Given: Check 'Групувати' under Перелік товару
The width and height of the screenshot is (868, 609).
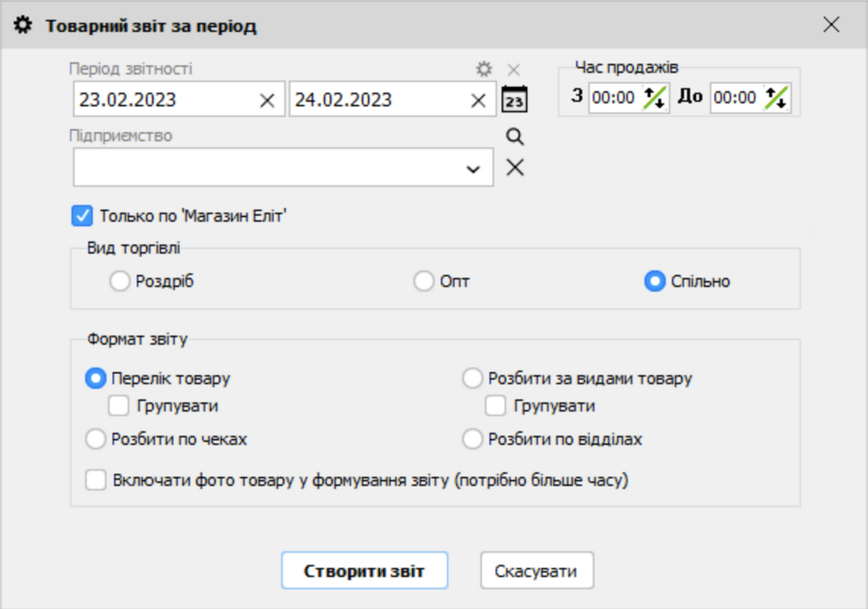Looking at the screenshot, I should [x=120, y=403].
